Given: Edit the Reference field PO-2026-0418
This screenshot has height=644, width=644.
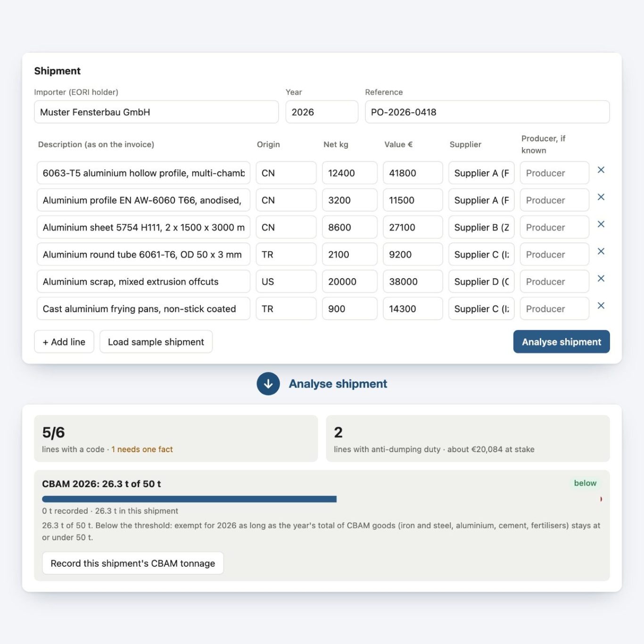Looking at the screenshot, I should coord(487,112).
